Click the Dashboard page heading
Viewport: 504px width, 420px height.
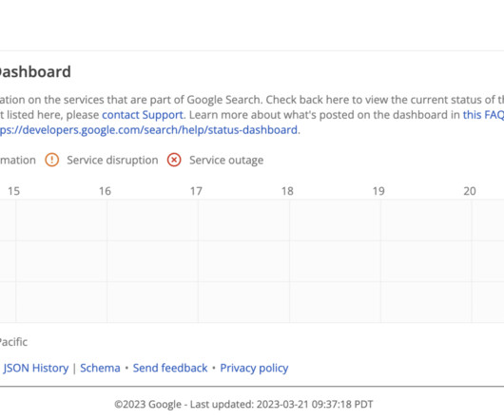(x=33, y=71)
